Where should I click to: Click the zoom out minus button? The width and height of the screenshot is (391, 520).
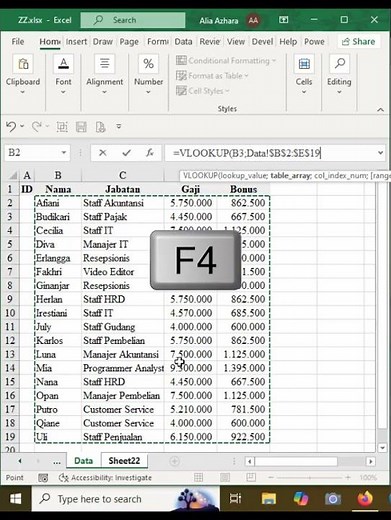pos(271,477)
